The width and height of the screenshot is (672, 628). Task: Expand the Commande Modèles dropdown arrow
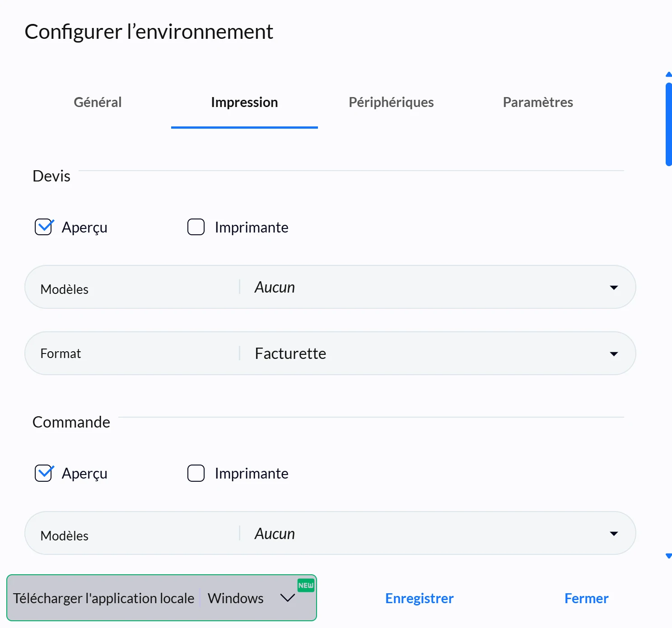(614, 534)
